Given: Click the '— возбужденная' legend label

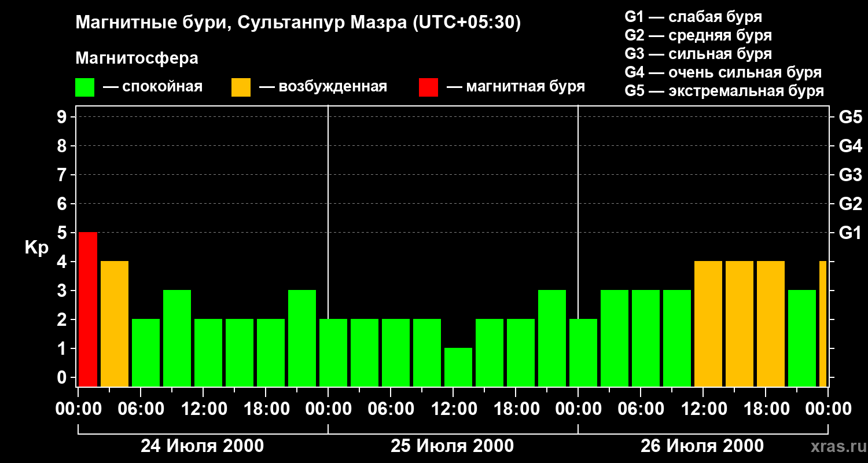Looking at the screenshot, I should point(323,87).
